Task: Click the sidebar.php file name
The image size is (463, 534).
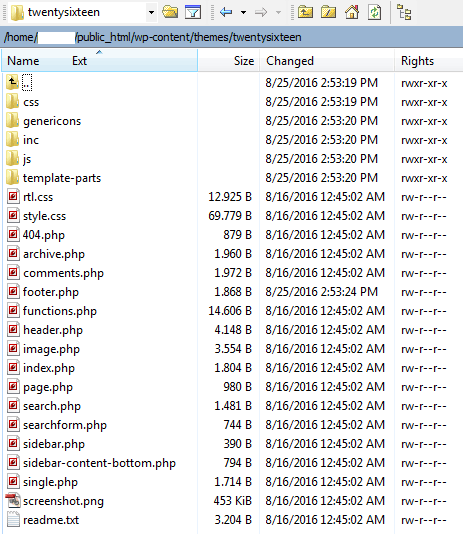Action: [x=54, y=444]
